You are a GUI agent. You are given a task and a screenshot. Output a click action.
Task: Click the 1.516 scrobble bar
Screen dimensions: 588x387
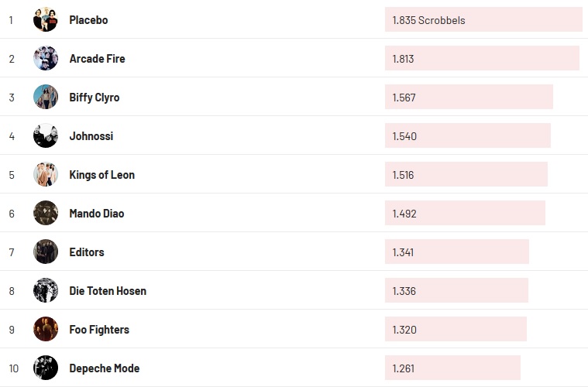pyautogui.click(x=466, y=175)
